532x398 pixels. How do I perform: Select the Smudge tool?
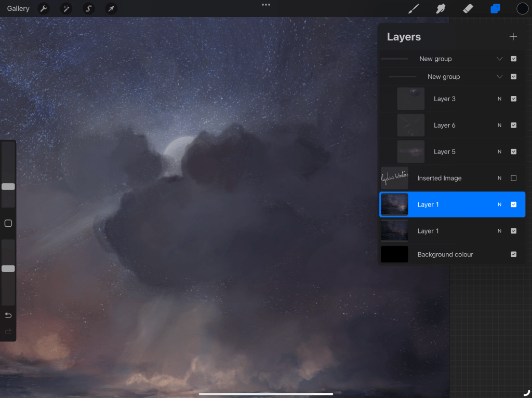441,9
